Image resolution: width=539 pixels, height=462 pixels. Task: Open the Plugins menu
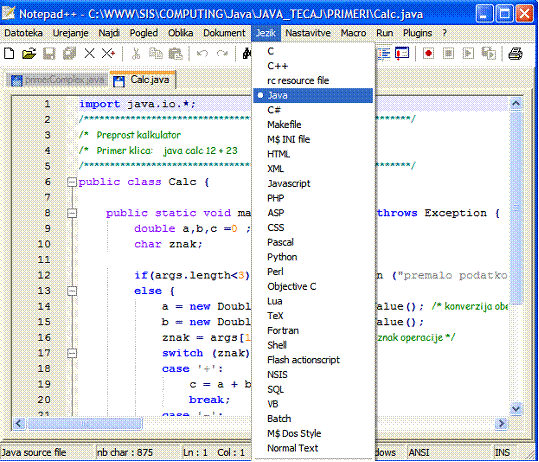[417, 33]
